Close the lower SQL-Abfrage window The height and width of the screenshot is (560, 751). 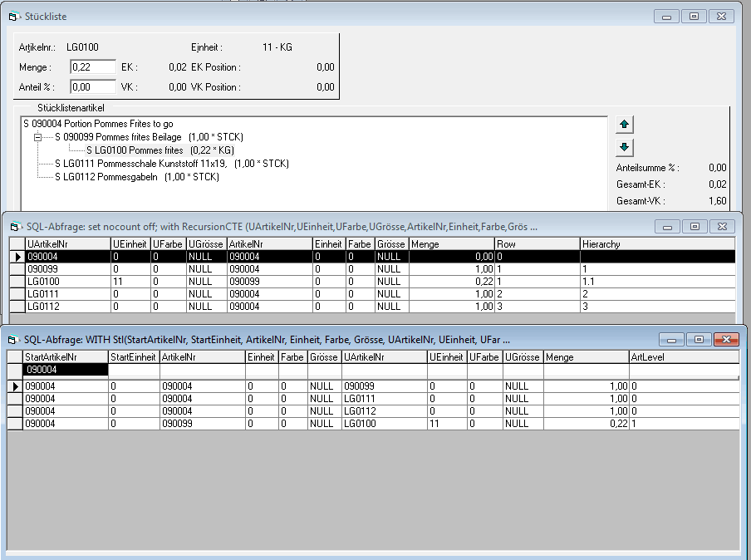(725, 339)
